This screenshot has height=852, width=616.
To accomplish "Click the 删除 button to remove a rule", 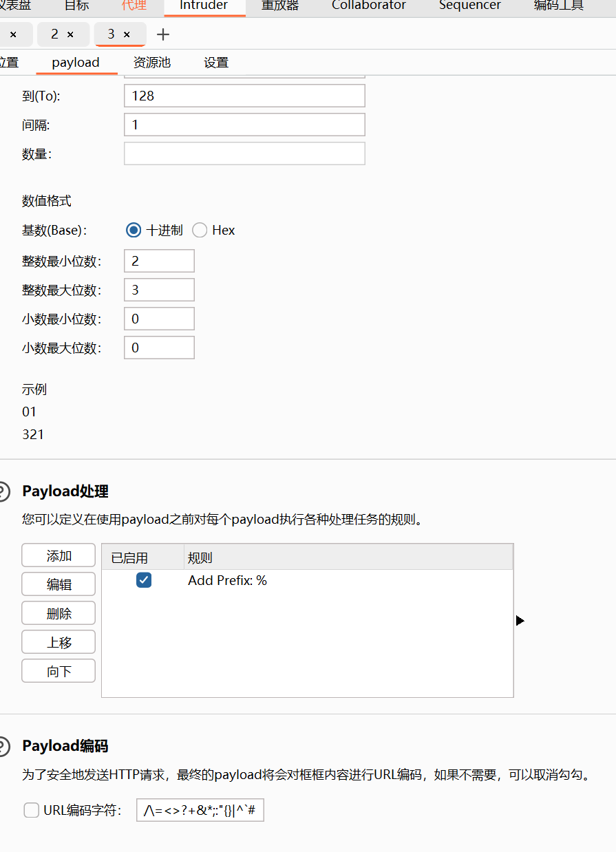I will point(59,613).
